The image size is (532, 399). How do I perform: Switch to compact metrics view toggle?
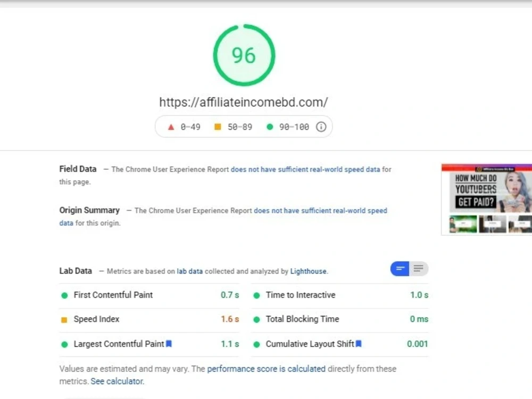(x=400, y=269)
